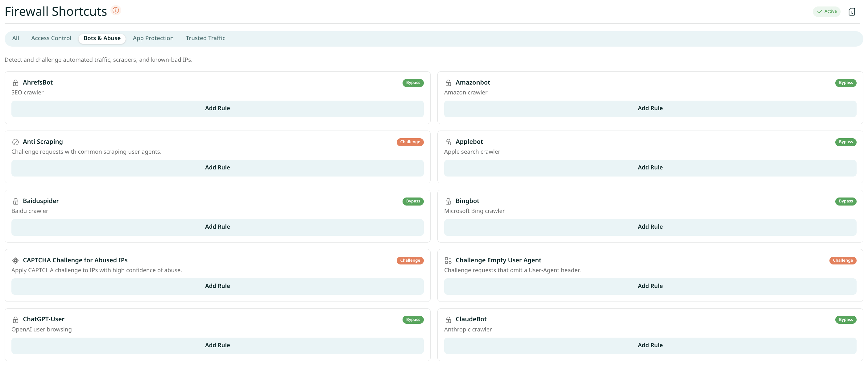The image size is (868, 366).
Task: Add Rule for Baiduspider
Action: tap(217, 227)
